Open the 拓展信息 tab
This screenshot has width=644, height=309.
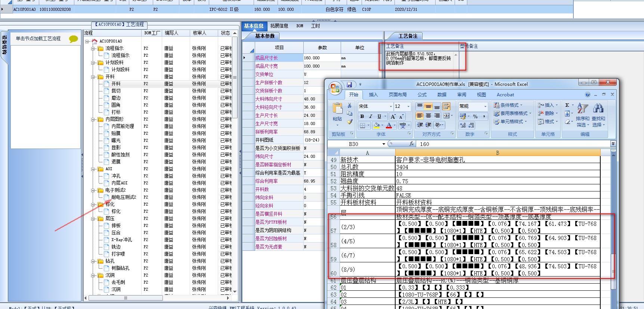pos(279,26)
